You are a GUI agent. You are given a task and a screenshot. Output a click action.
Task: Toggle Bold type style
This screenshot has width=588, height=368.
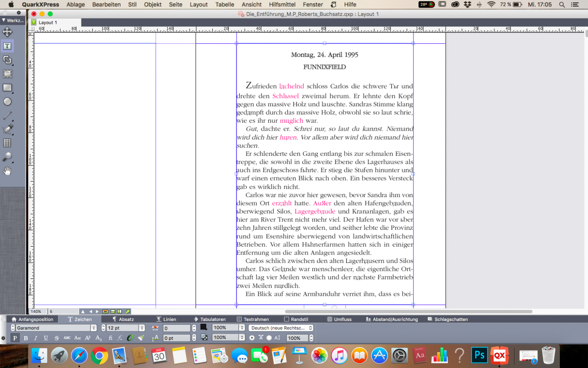point(26,338)
